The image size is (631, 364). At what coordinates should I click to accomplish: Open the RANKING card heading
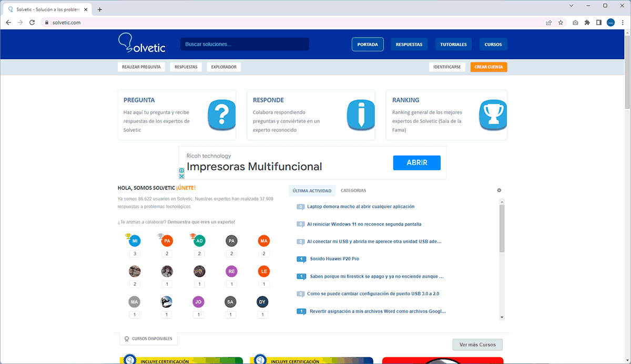tap(406, 100)
